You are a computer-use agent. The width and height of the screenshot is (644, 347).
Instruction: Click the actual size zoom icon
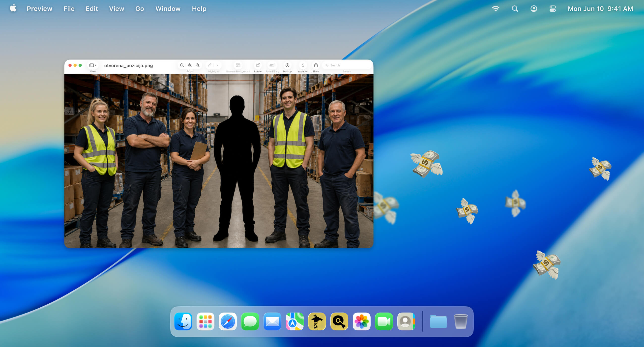190,65
